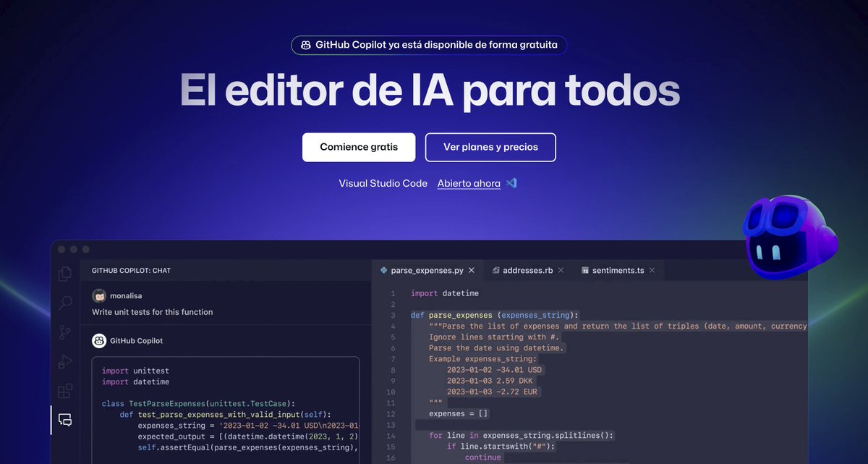
Task: Select the Chat icon in activity bar
Action: point(65,420)
